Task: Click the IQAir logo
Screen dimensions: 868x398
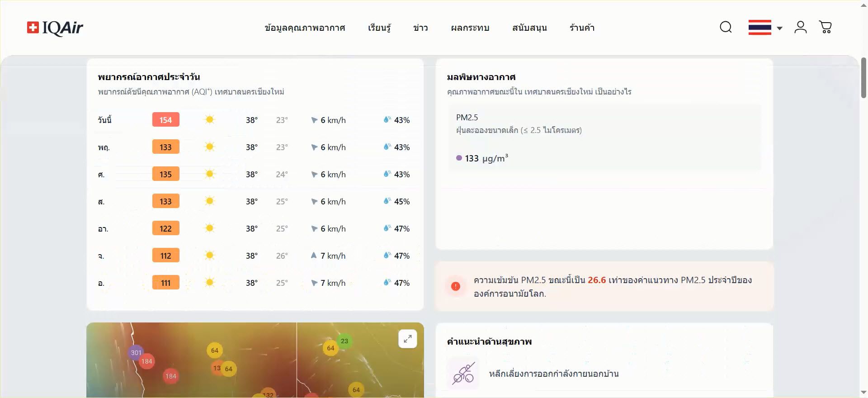Action: (55, 28)
